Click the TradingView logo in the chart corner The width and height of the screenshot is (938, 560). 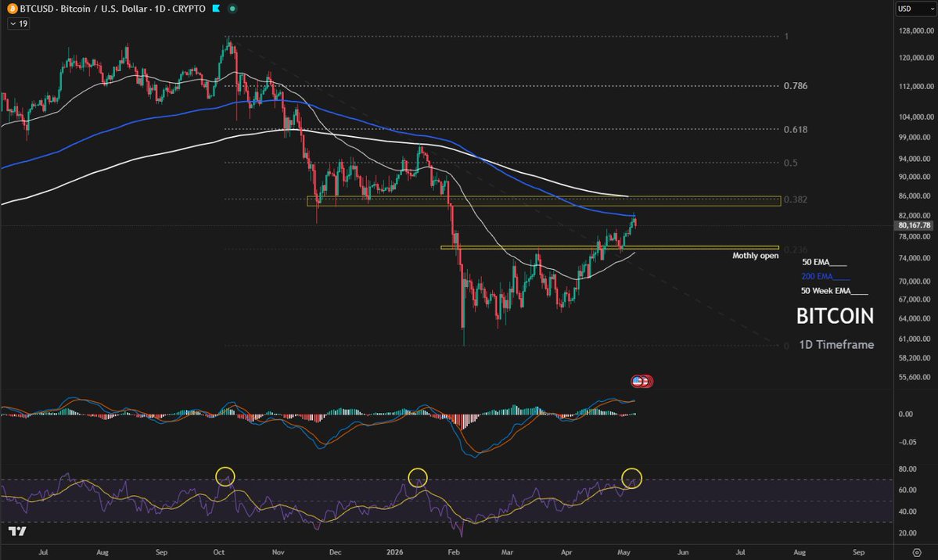[17, 531]
